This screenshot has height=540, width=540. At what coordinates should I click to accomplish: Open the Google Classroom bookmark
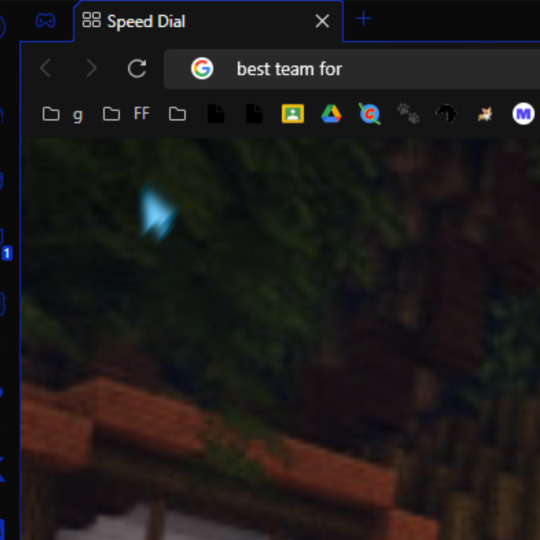293,114
